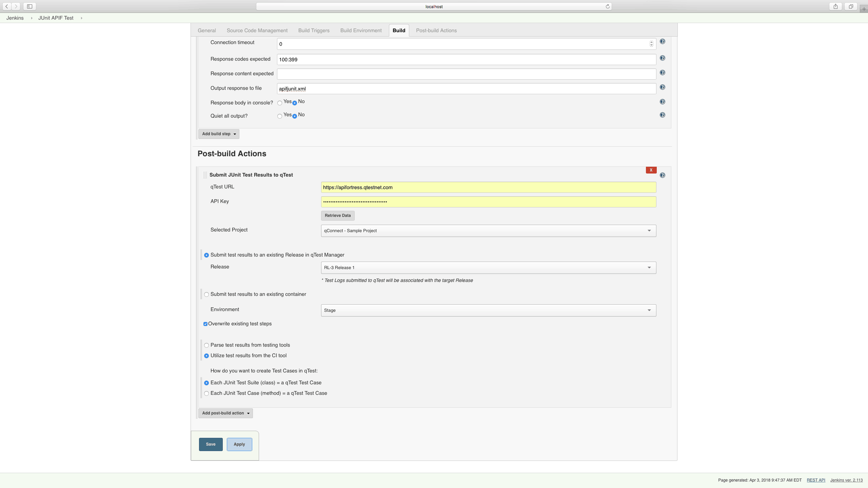Image resolution: width=868 pixels, height=488 pixels.
Task: Click the help icon next to Response codes expected
Action: coord(662,58)
